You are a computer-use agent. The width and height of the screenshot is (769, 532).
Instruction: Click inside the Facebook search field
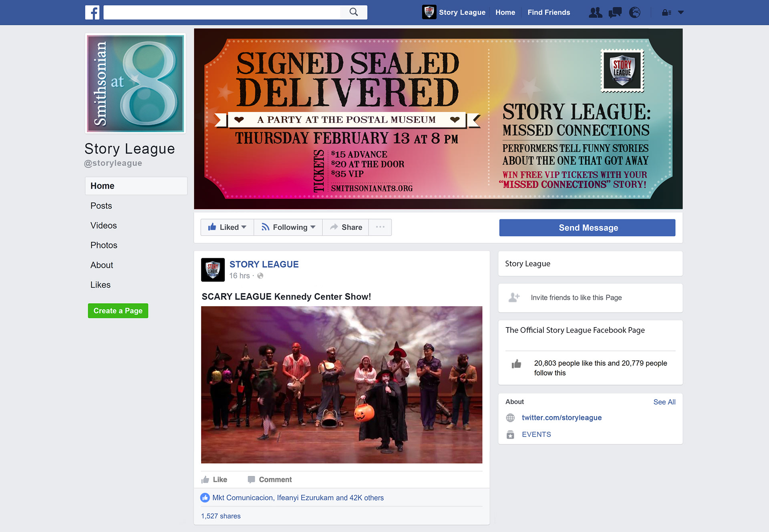click(x=222, y=12)
